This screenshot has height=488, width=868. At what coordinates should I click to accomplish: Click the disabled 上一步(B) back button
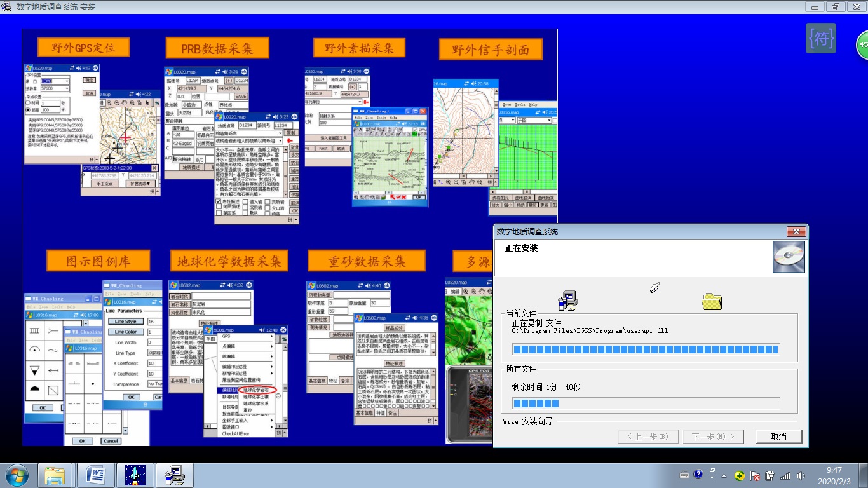[648, 437]
